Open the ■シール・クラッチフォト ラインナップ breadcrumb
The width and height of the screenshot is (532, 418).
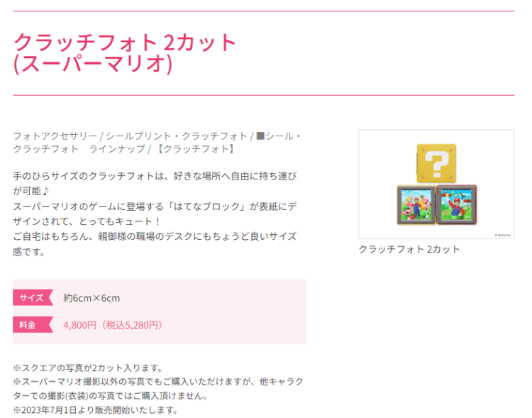click(x=157, y=143)
